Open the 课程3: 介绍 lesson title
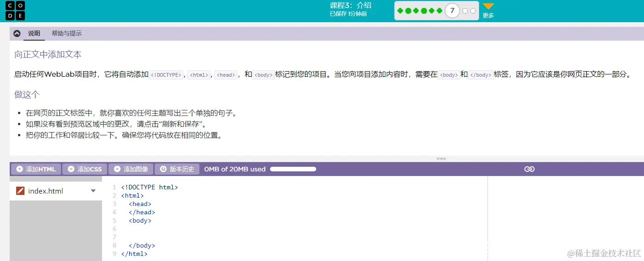The width and height of the screenshot is (644, 261). [x=350, y=6]
